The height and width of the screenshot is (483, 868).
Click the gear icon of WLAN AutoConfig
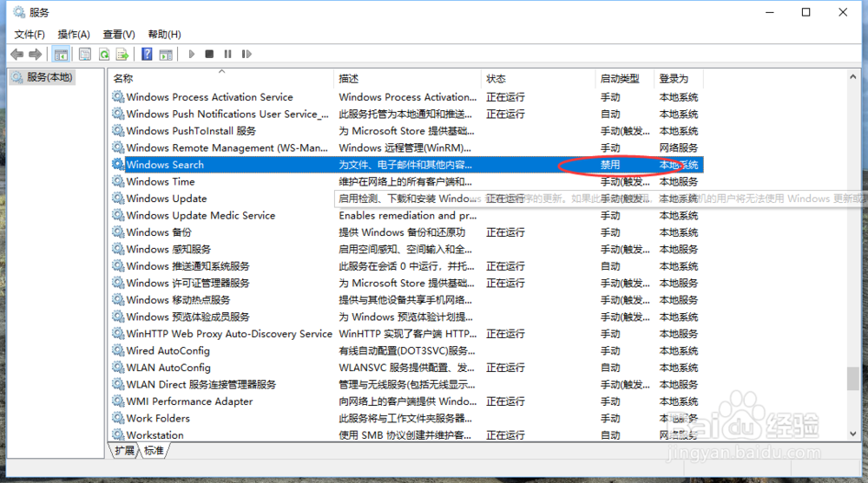(117, 367)
